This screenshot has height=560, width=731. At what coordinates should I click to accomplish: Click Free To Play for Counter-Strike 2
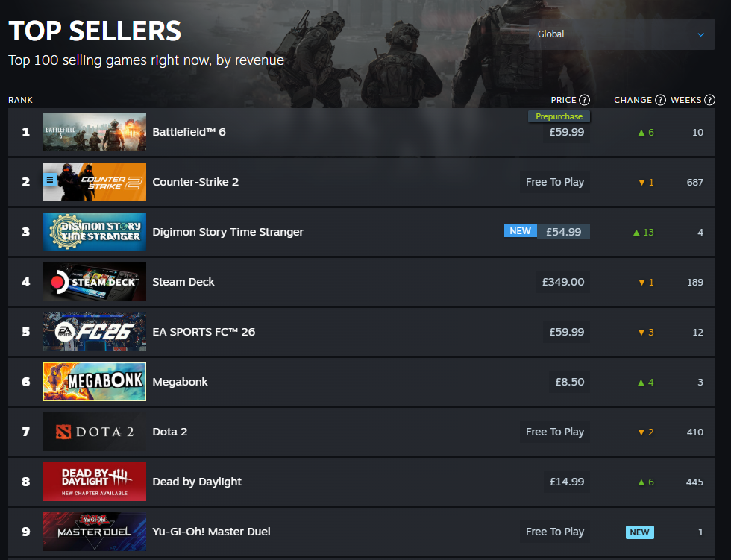click(x=555, y=182)
